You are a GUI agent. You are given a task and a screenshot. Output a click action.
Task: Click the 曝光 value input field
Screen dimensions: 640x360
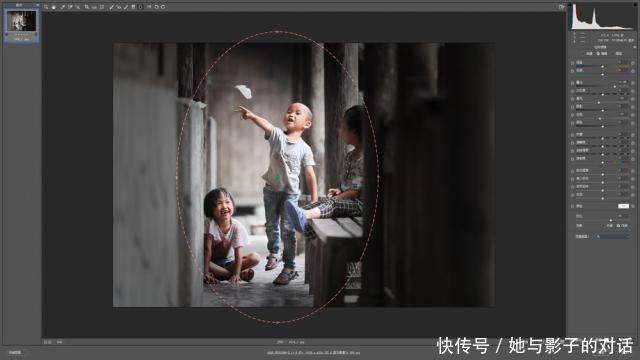[x=623, y=82]
